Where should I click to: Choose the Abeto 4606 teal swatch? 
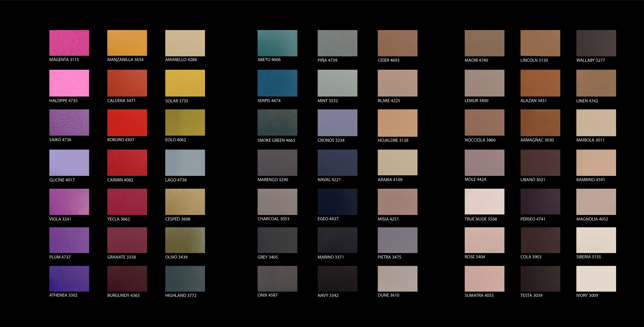(x=277, y=43)
